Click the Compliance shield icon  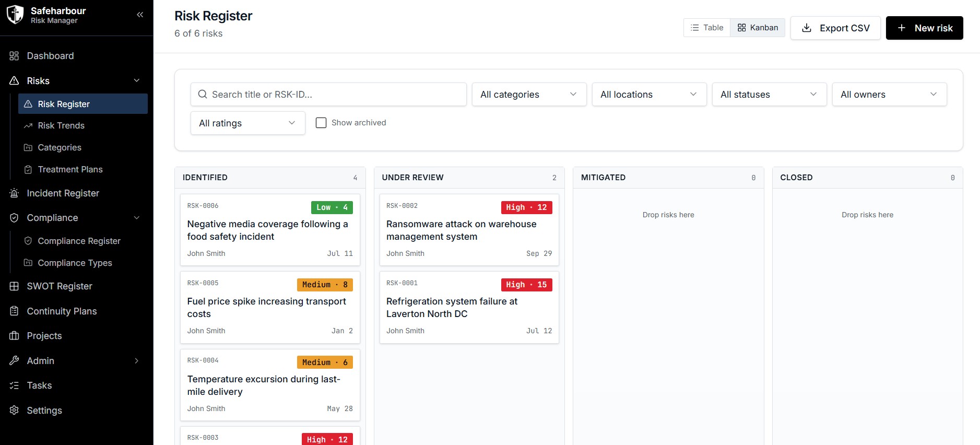(14, 218)
